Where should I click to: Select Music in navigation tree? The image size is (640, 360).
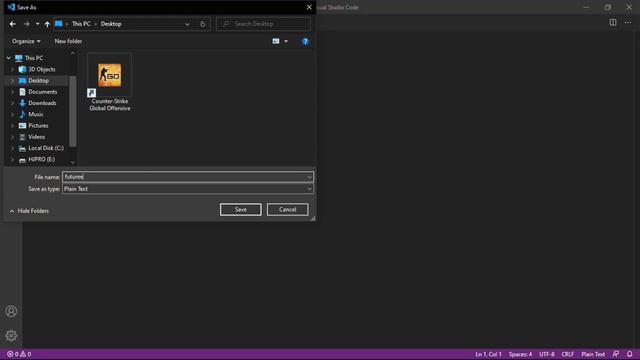tap(36, 114)
